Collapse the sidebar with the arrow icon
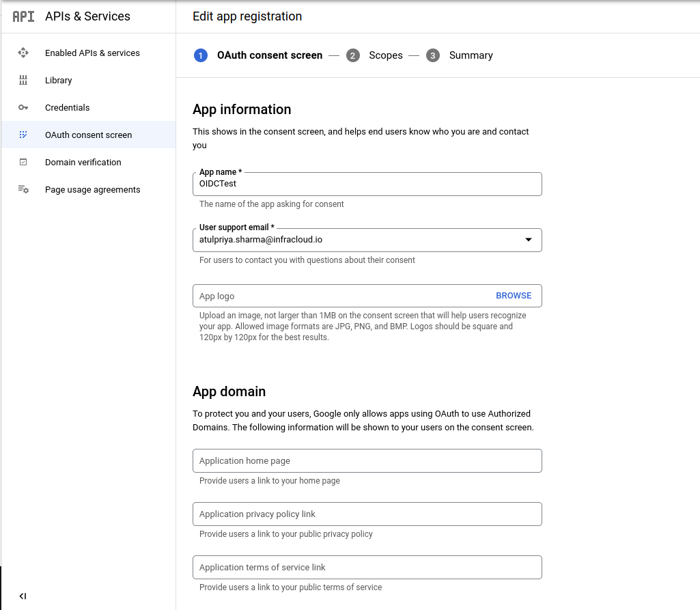This screenshot has width=700, height=610. click(x=23, y=596)
